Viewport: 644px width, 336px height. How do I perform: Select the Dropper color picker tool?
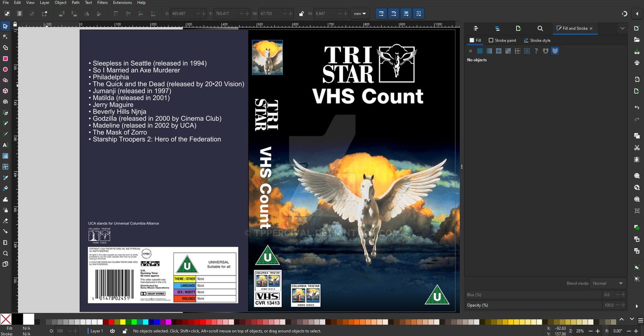[x=5, y=177]
